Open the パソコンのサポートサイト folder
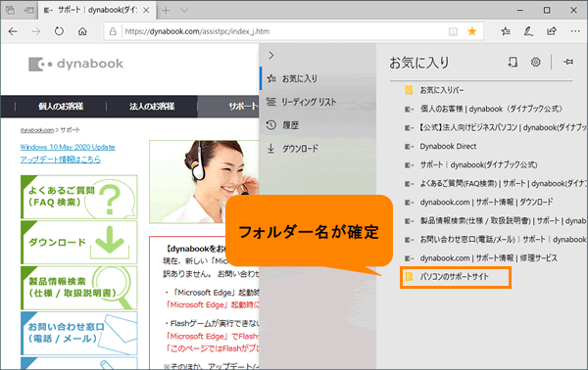This screenshot has width=588, height=370. pos(456,277)
